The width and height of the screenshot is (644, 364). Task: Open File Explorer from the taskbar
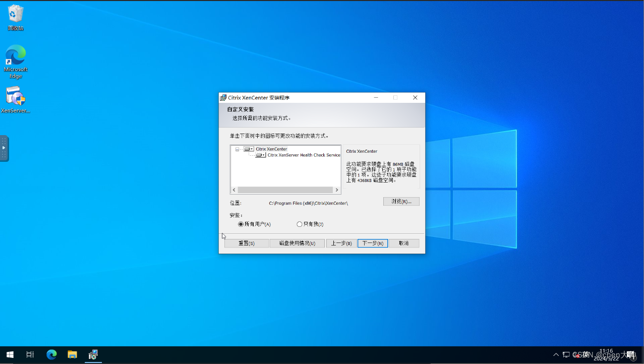pyautogui.click(x=72, y=355)
